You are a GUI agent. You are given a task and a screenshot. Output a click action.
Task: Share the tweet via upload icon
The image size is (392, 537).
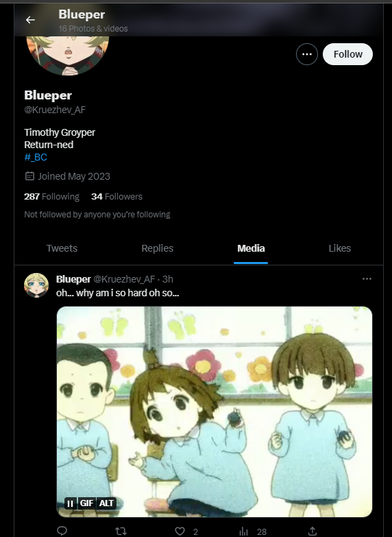(313, 532)
